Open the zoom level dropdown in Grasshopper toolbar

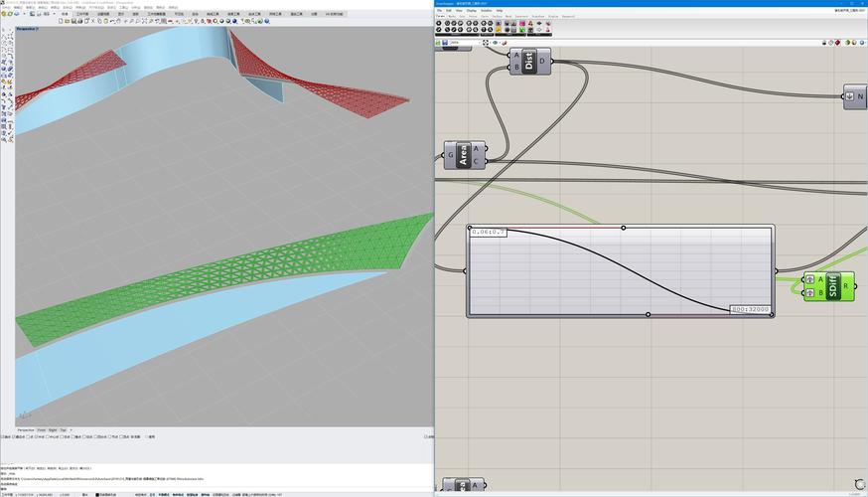(477, 43)
